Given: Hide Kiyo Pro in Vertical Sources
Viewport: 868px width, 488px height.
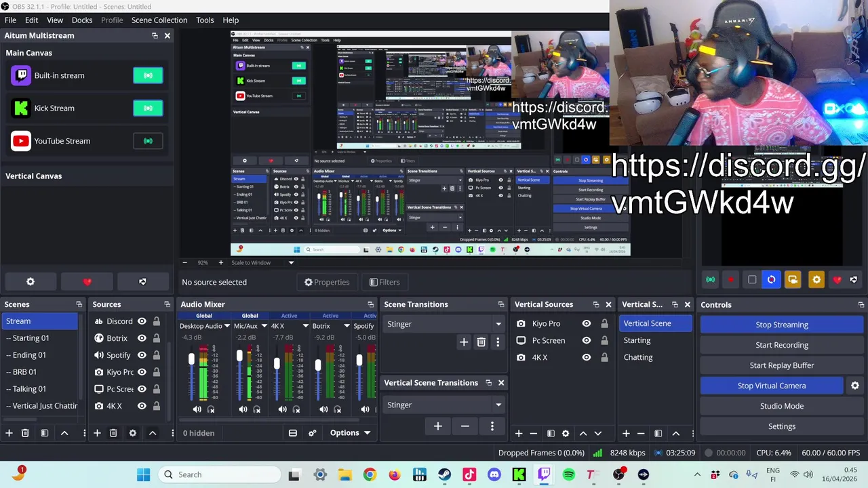Looking at the screenshot, I should tap(587, 324).
